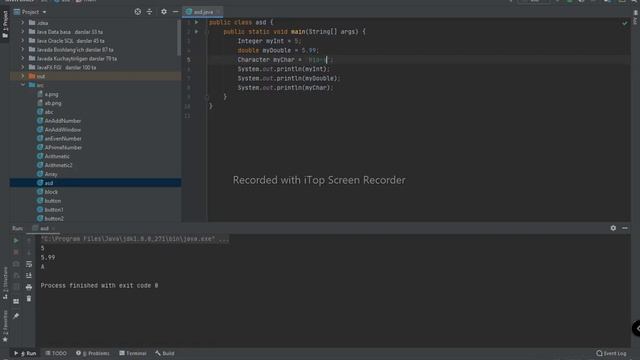Image resolution: width=640 pixels, height=360 pixels.
Task: Toggle the Structure side tool window button
Action: pos(5,283)
